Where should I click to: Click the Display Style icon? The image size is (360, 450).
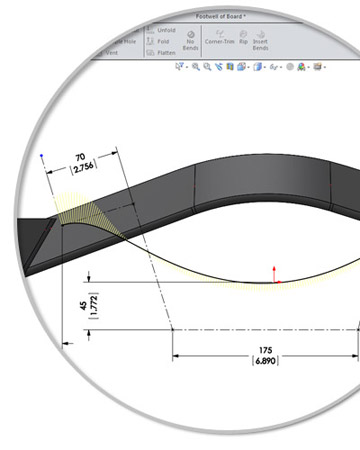pos(258,67)
